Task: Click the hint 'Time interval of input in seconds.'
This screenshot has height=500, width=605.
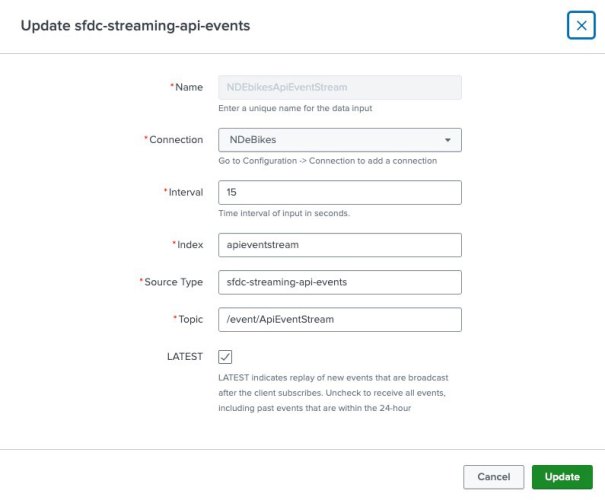Action: [284, 213]
